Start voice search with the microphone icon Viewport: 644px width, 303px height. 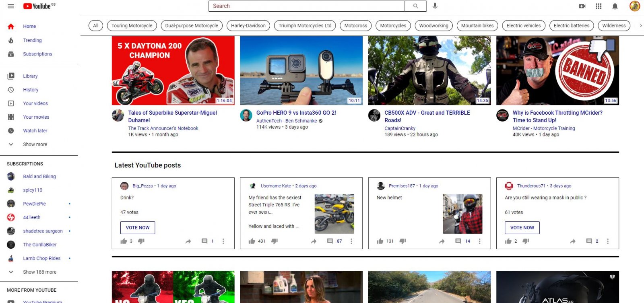click(435, 6)
